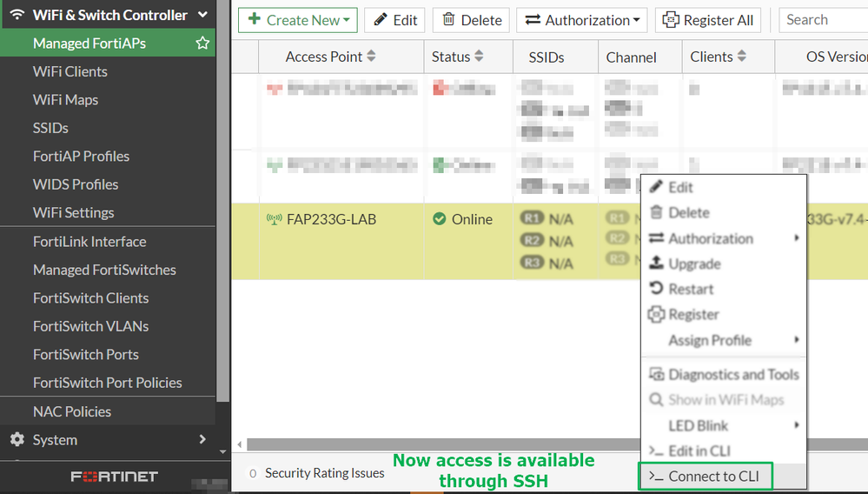The height and width of the screenshot is (494, 868).
Task: Click Register All button
Action: pyautogui.click(x=708, y=20)
